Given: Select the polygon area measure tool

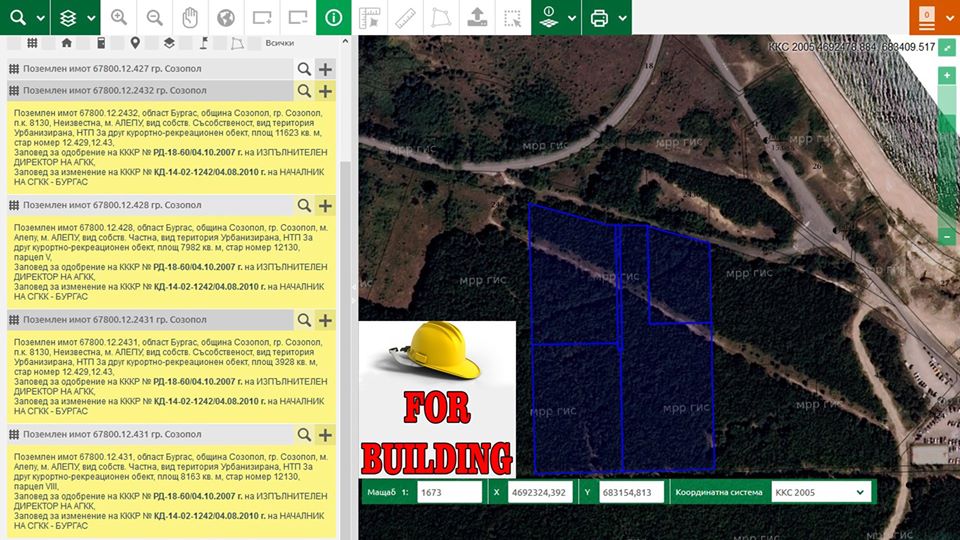Looking at the screenshot, I should 440,18.
